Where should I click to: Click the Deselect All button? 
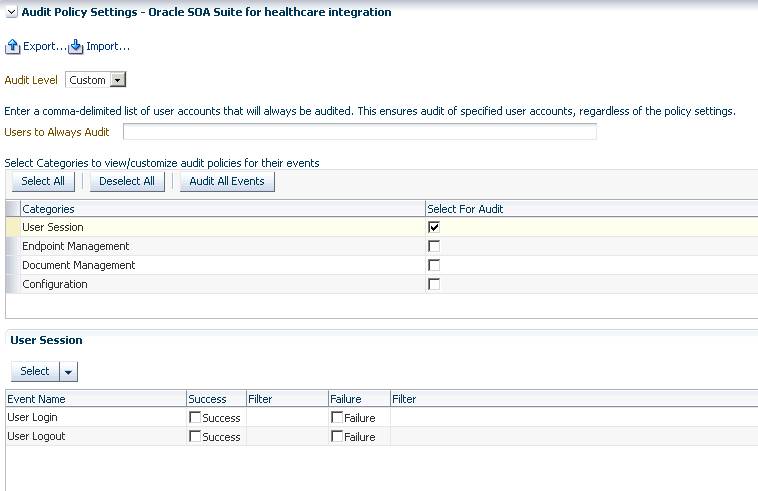point(127,181)
